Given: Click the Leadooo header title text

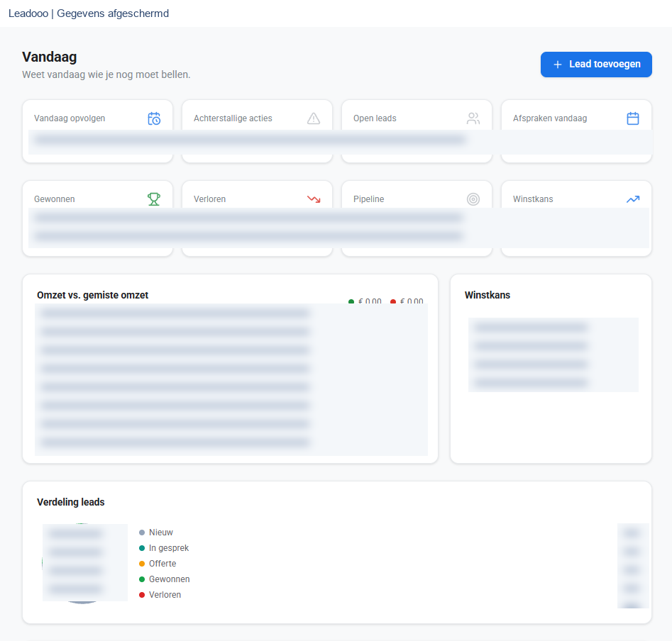Looking at the screenshot, I should (x=89, y=13).
